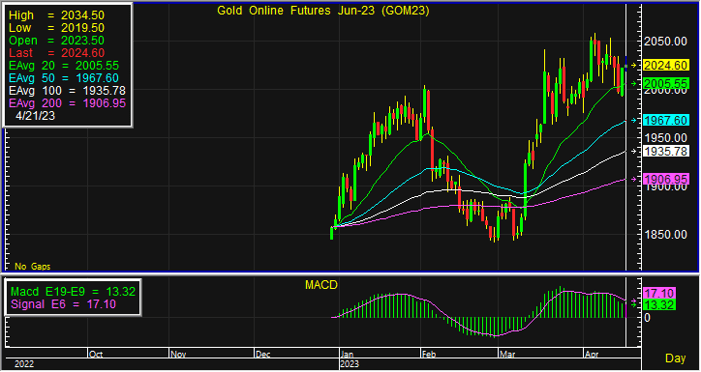
Task: Click the Day timeframe label
Action: point(675,358)
